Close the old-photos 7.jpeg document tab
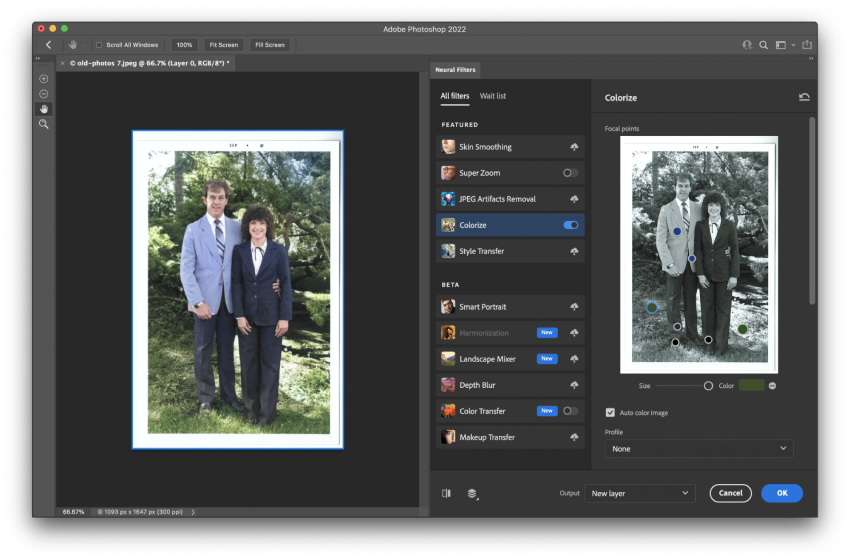 coord(63,63)
